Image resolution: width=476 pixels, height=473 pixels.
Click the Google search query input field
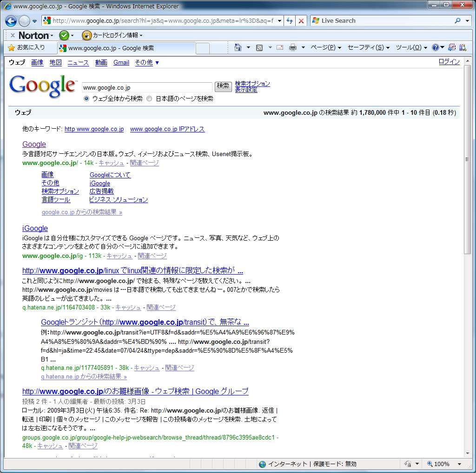(147, 87)
